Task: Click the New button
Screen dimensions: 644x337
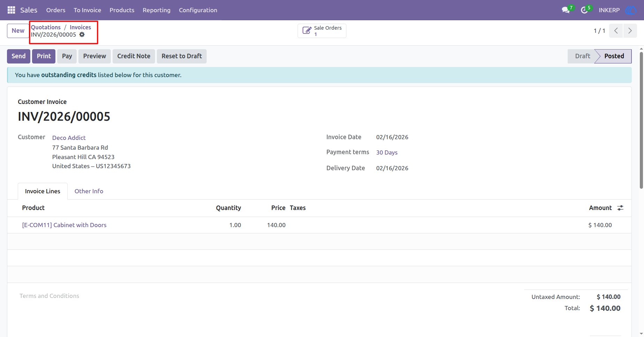Action: [x=18, y=31]
